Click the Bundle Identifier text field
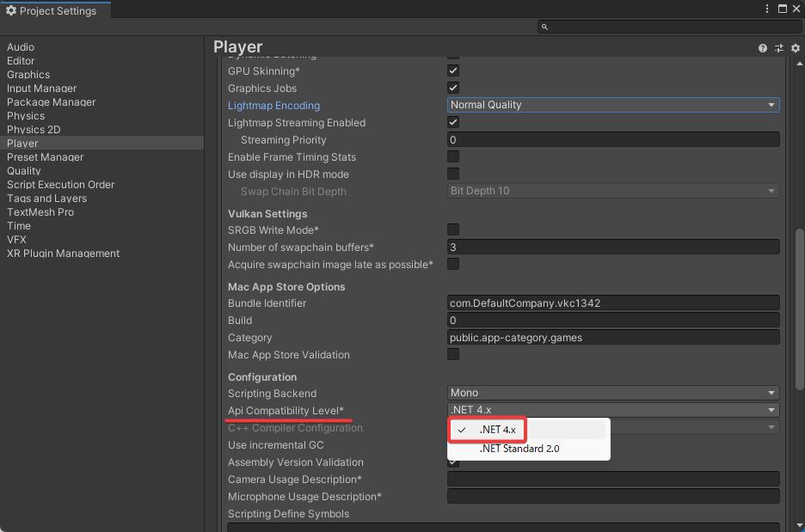Image resolution: width=805 pixels, height=532 pixels. (x=613, y=303)
